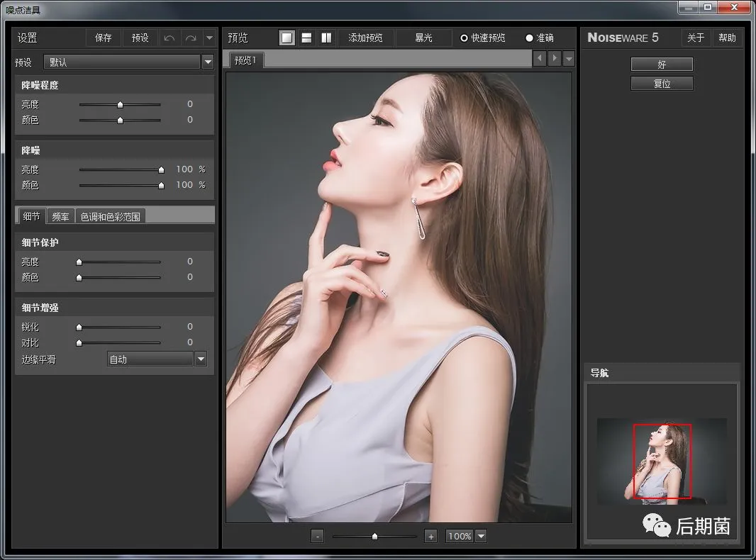Open the 预设 默认 dropdown
The image size is (756, 560).
pos(208,62)
